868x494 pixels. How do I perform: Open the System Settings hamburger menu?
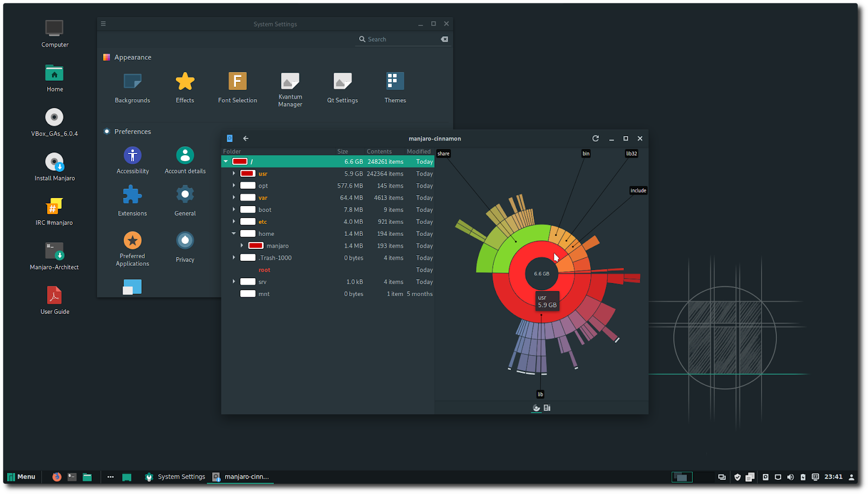click(x=103, y=24)
